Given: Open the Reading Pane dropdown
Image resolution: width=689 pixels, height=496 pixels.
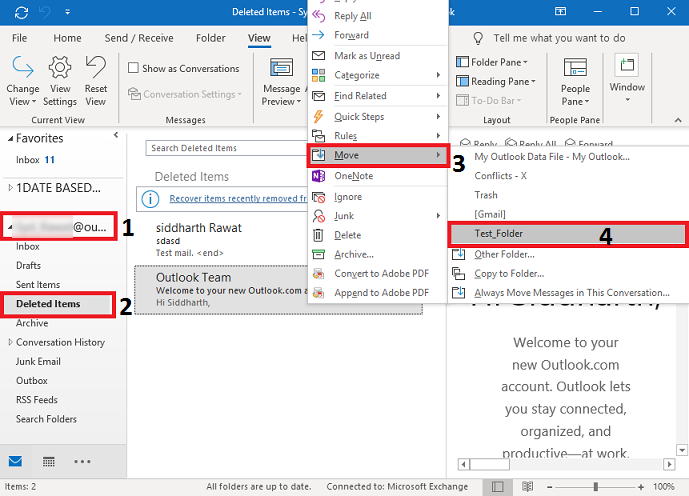Looking at the screenshot, I should pos(496,81).
